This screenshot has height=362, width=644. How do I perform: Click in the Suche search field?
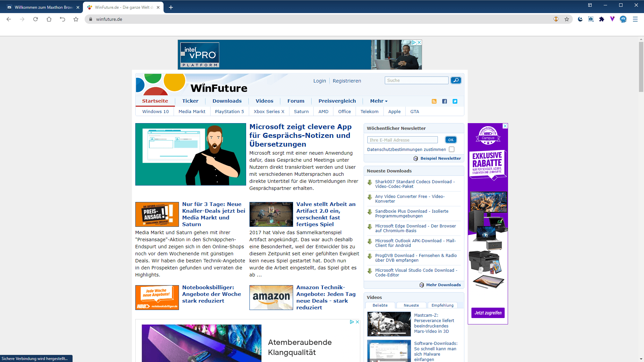tap(416, 80)
